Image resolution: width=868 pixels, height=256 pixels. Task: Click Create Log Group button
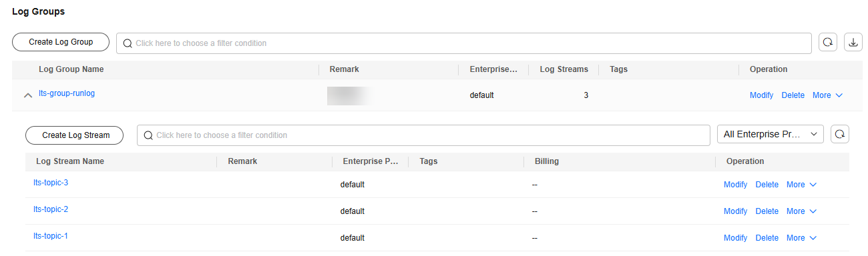pyautogui.click(x=61, y=42)
